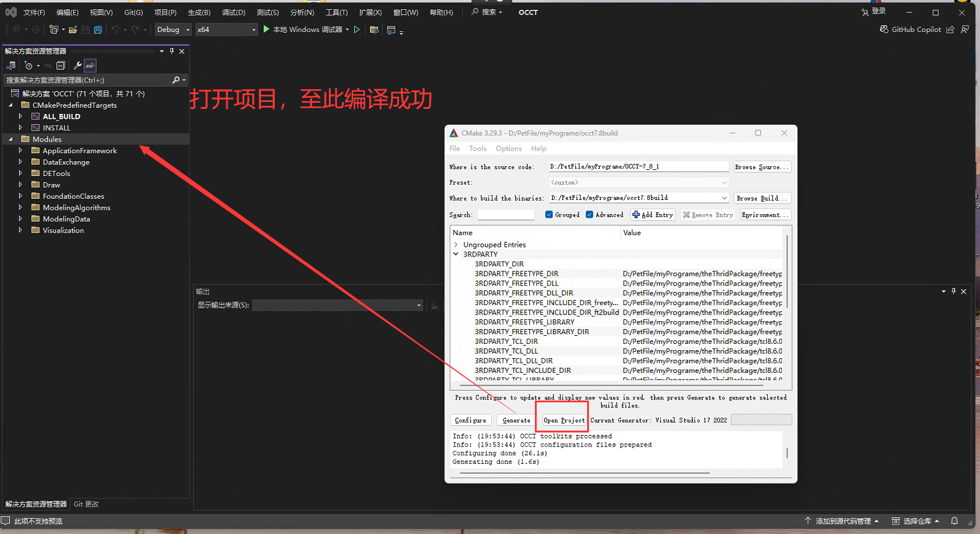The image size is (980, 534).
Task: Toggle the preview selected items icon
Action: pos(90,65)
